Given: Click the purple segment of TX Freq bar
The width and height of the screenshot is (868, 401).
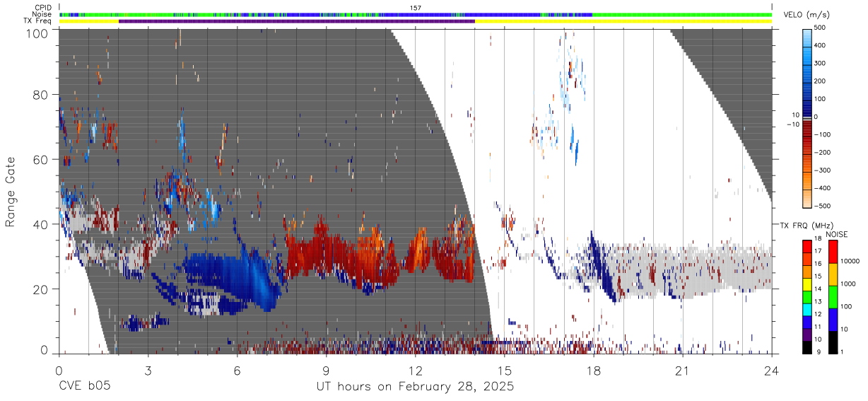Looking at the screenshot, I should [x=297, y=21].
